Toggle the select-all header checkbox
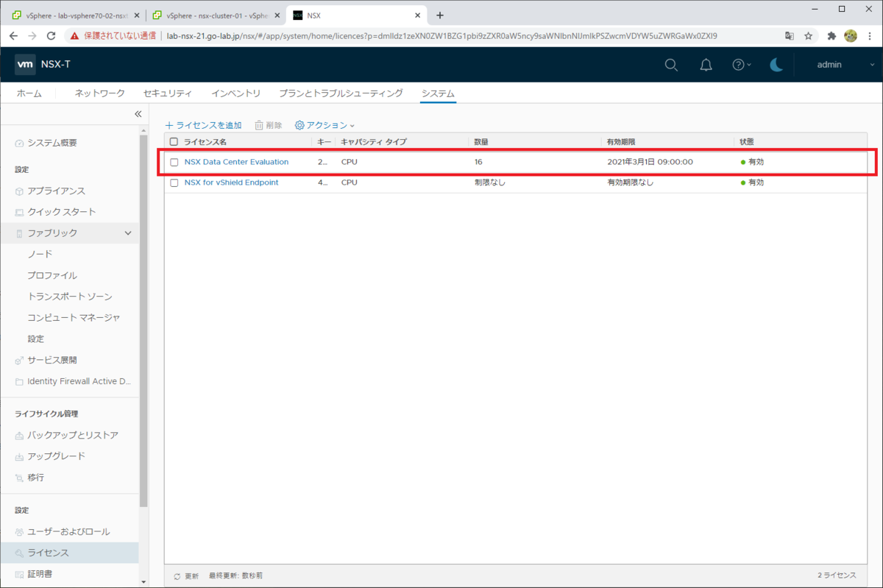Viewport: 883px width, 588px height. pyautogui.click(x=174, y=141)
